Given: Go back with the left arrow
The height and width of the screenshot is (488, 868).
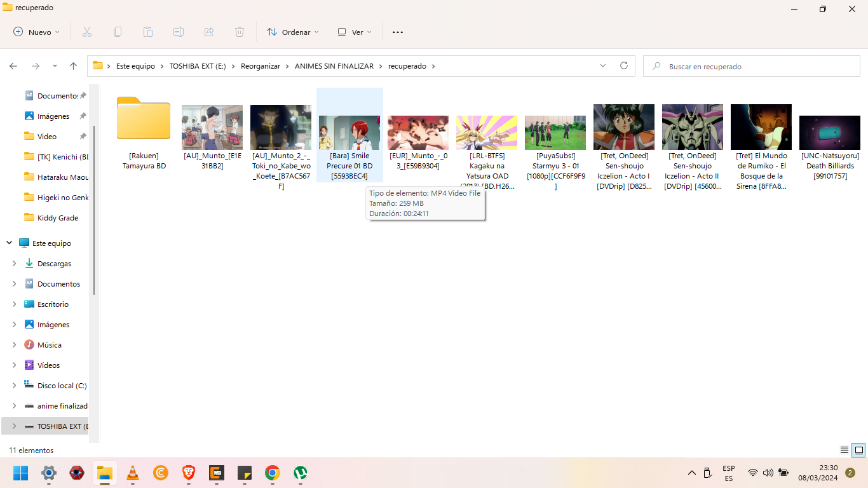Looking at the screenshot, I should [x=13, y=66].
